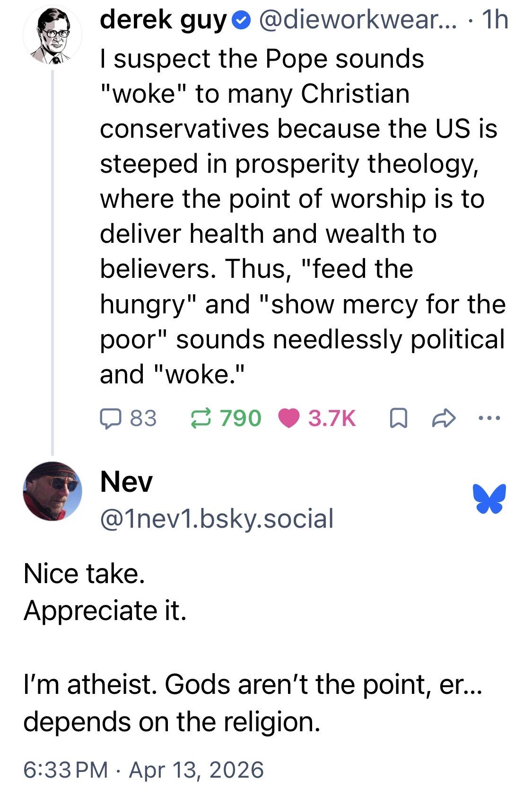Click the reply comment icon
The height and width of the screenshot is (798, 532).
111,418
